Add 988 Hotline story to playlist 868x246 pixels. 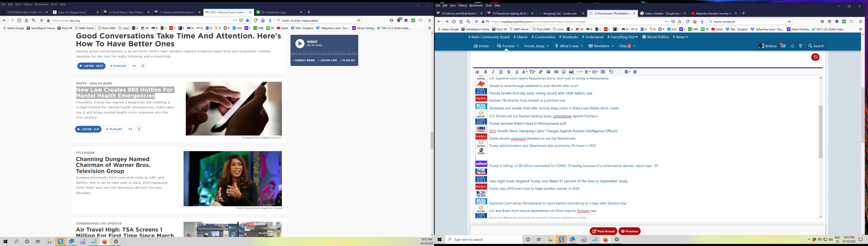click(x=114, y=129)
